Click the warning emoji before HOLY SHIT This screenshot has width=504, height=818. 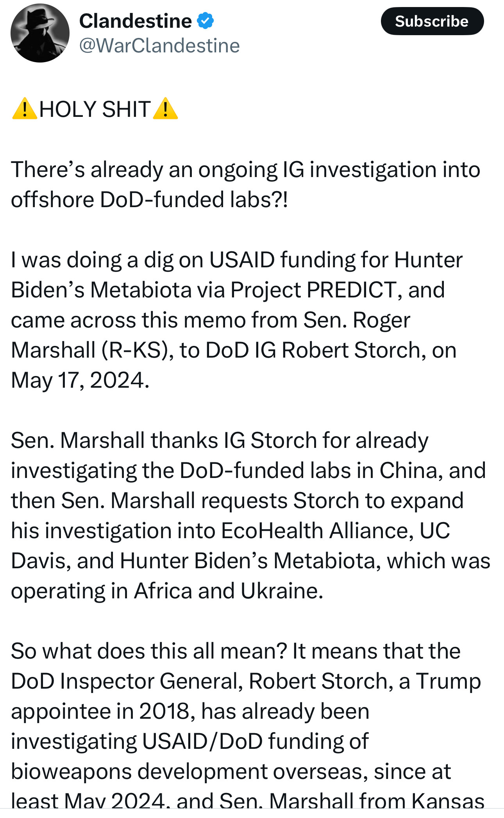[x=24, y=109]
